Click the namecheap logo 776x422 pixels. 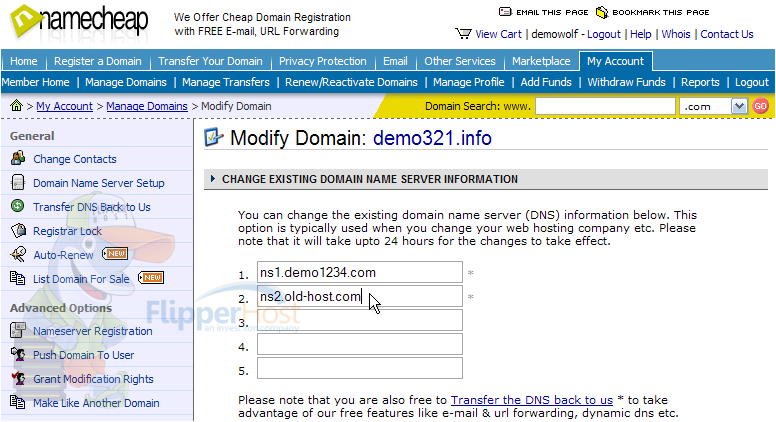pyautogui.click(x=79, y=22)
